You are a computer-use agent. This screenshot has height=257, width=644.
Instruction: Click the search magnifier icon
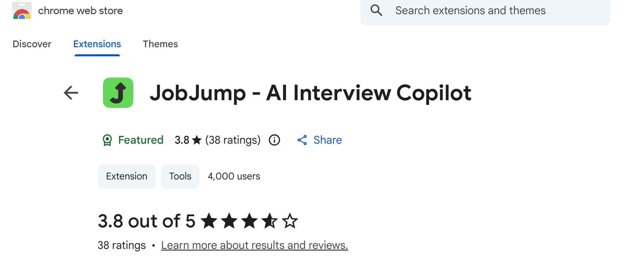376,10
